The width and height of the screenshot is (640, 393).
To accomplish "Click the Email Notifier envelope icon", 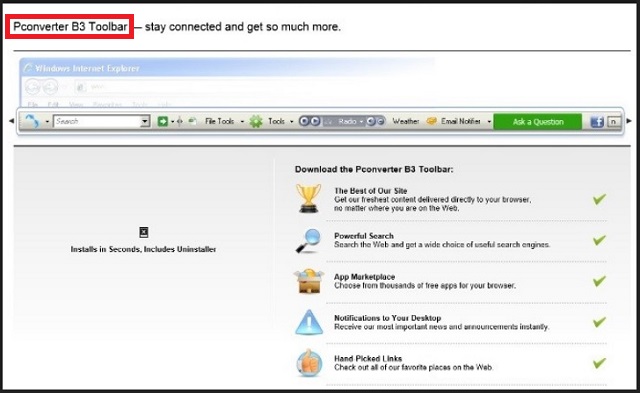I will pos(431,121).
